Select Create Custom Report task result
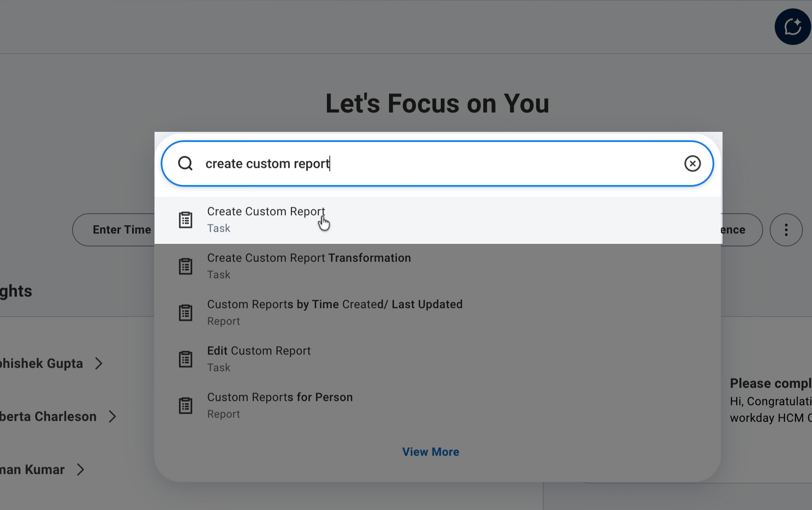812x510 pixels. 438,220
